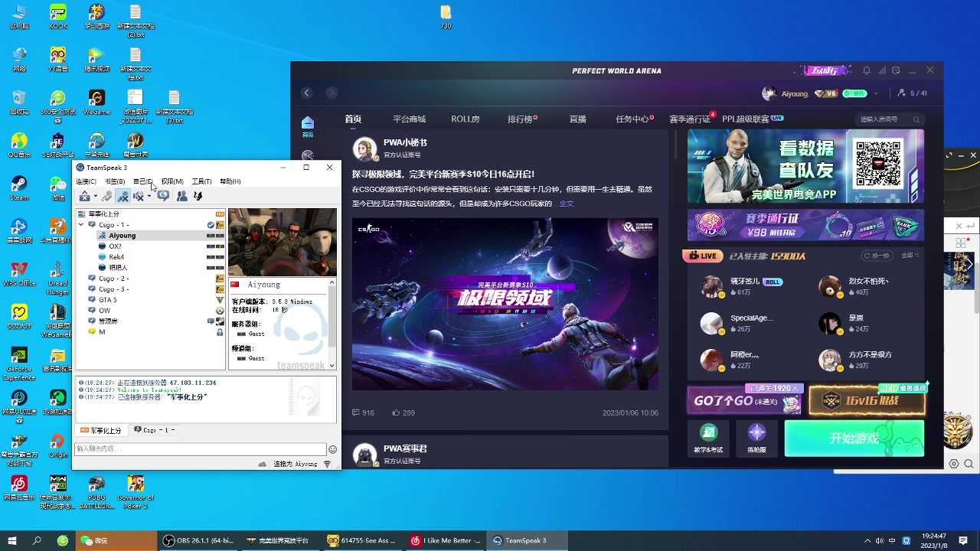
Task: Switch to the 军事化上分 chat tab
Action: 101,430
